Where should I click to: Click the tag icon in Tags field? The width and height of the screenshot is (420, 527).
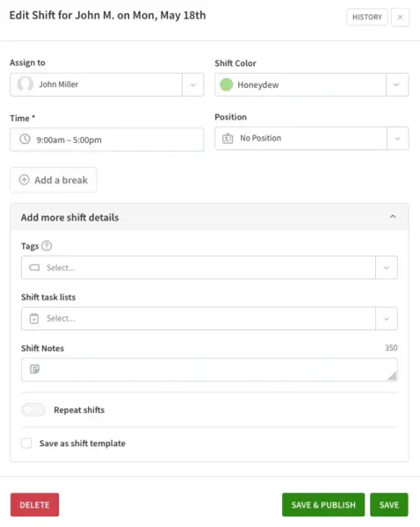(x=34, y=268)
